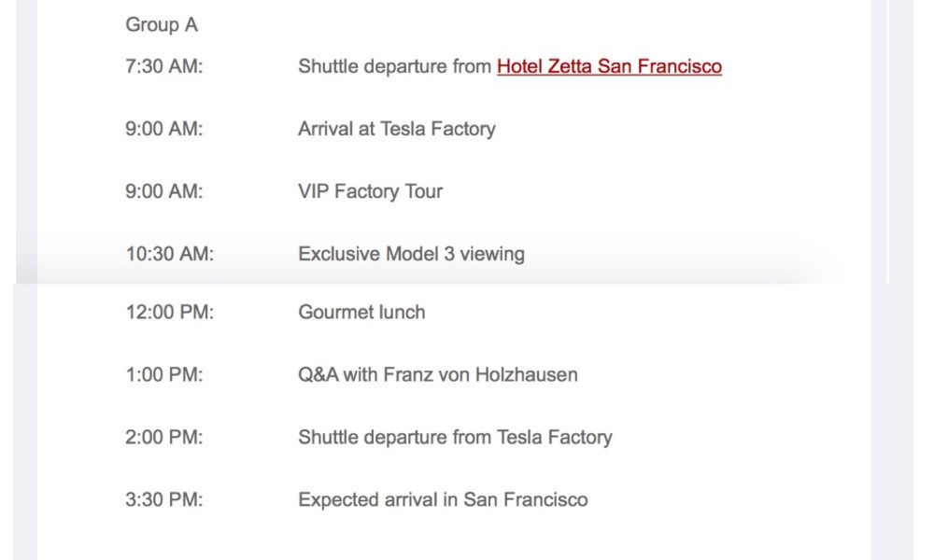
Task: Select the first 9:00 AM time label
Action: pyautogui.click(x=163, y=129)
